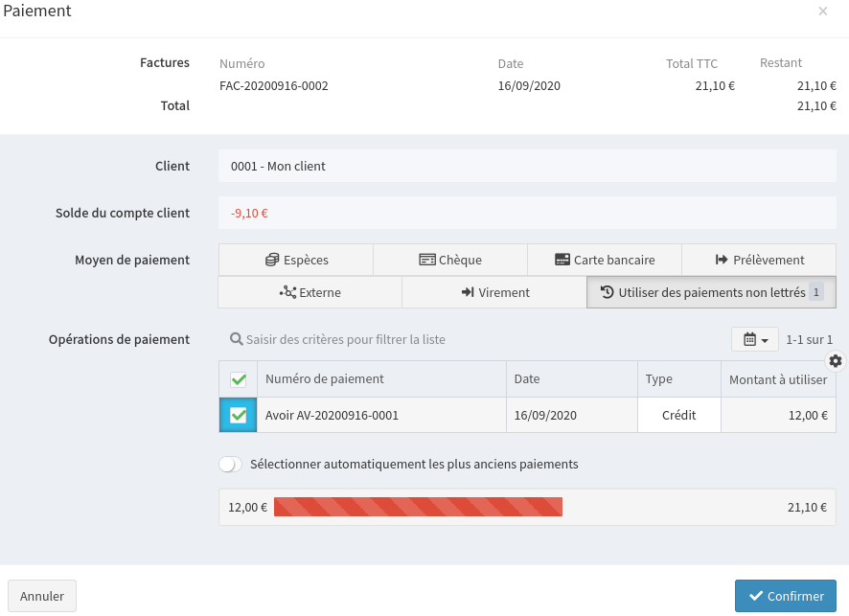This screenshot has height=616, width=849.
Task: Sort by Montant à utiliser column
Action: point(777,379)
